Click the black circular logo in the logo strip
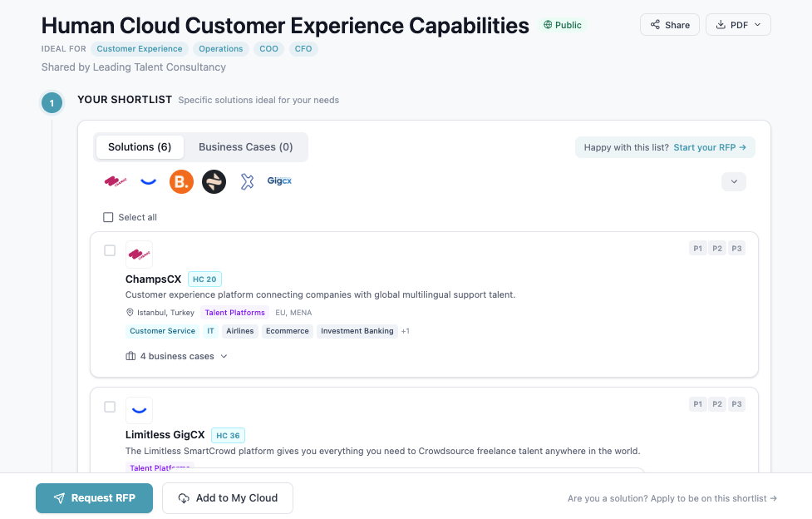 pos(214,181)
